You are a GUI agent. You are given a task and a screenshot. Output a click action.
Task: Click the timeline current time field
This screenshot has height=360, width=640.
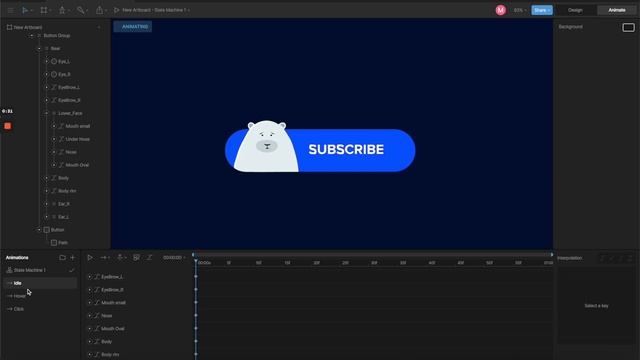(173, 258)
